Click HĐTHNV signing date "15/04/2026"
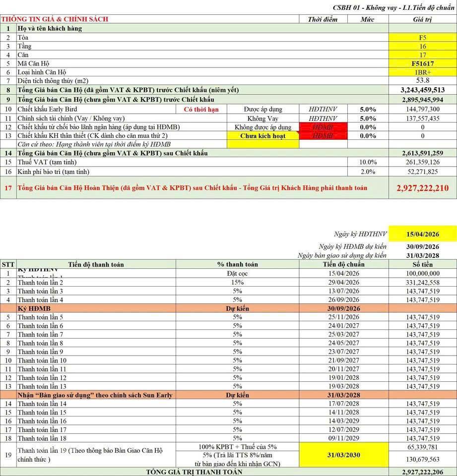This screenshot has height=476, width=457. 423,234
